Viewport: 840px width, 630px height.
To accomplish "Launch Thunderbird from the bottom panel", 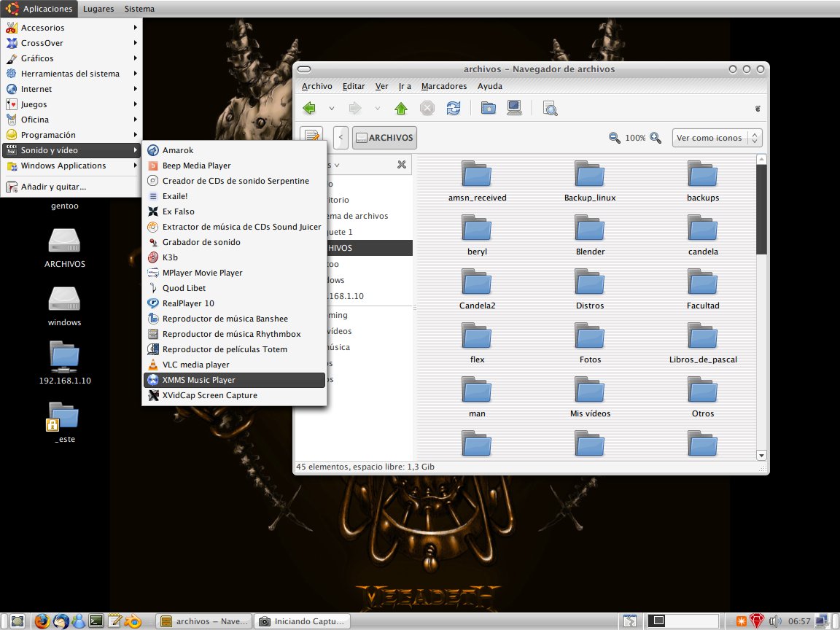I will (61, 621).
